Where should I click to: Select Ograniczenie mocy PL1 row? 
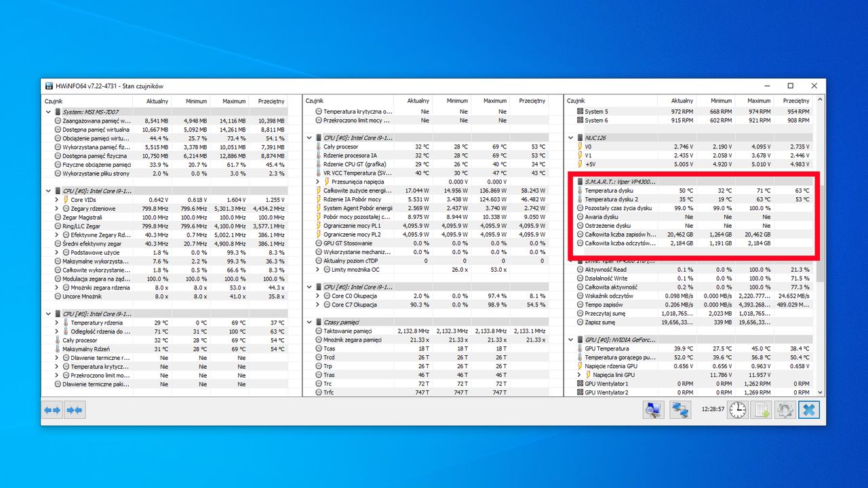[427, 226]
